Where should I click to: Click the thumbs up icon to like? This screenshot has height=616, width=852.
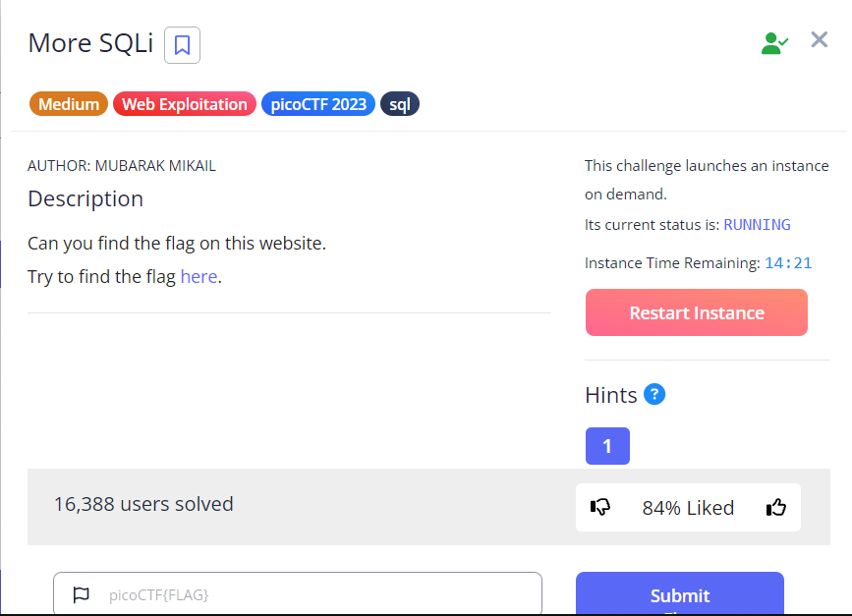(x=775, y=507)
